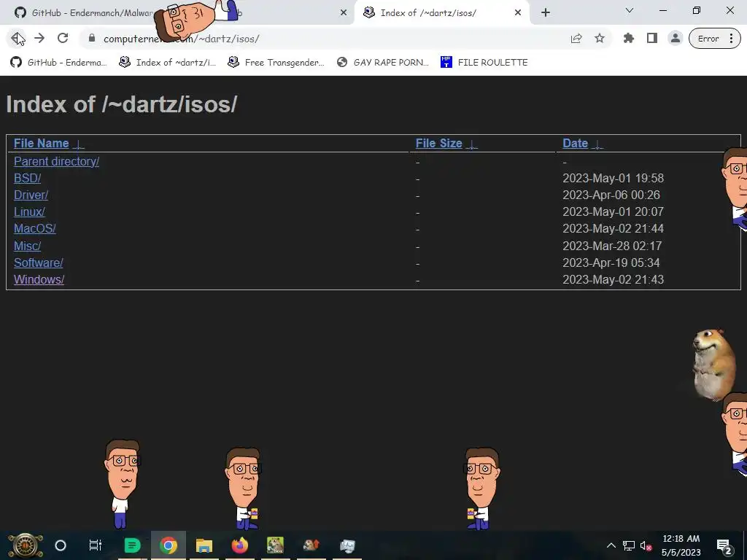
Task: Open the FILE ROULETTE bookmark
Action: click(484, 63)
